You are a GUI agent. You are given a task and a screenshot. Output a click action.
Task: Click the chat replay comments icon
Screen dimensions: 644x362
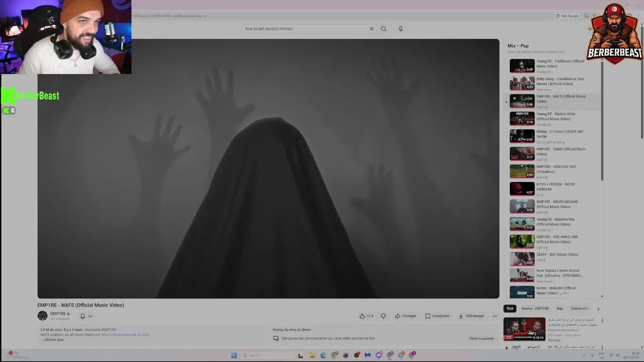pyautogui.click(x=276, y=338)
